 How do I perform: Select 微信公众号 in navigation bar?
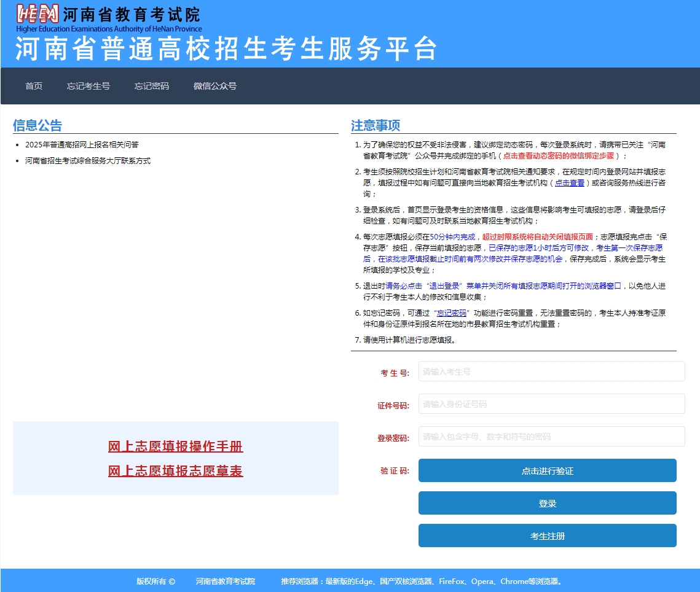point(213,86)
